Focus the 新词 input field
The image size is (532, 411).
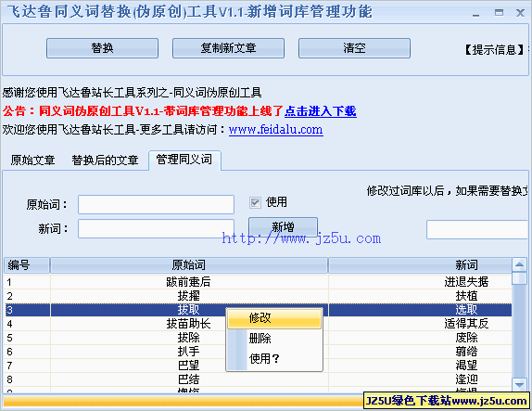156,229
